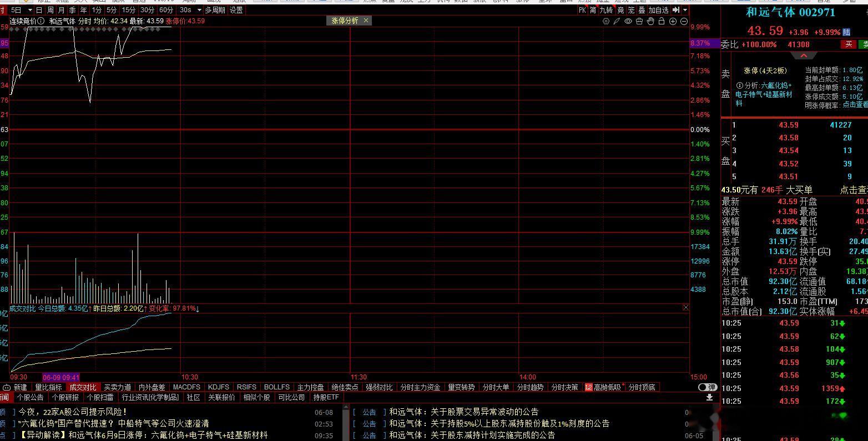Click download icon in news bar
868x441 pixels.
[709, 397]
